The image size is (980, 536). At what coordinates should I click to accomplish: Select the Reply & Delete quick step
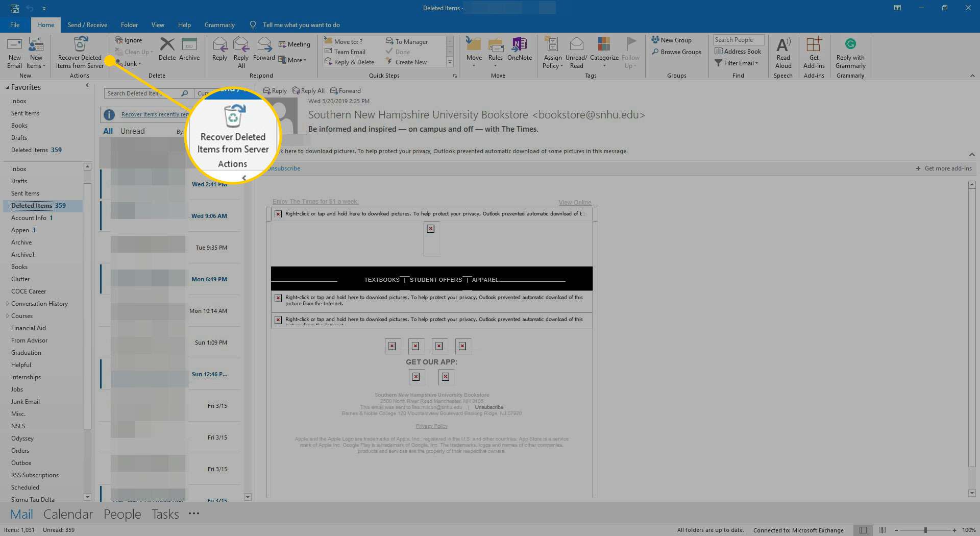pos(350,62)
